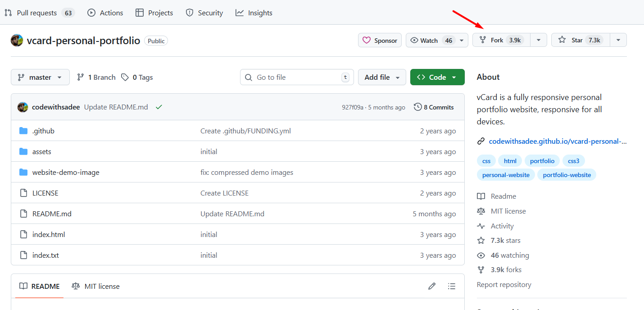Open codewithsadee.github.io/vcard-personal link

[x=557, y=141]
